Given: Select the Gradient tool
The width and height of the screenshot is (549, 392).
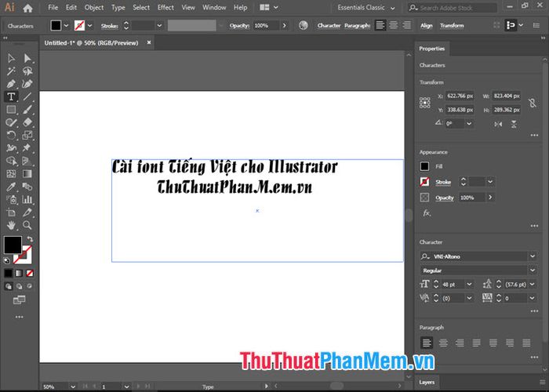Looking at the screenshot, I should click(27, 173).
